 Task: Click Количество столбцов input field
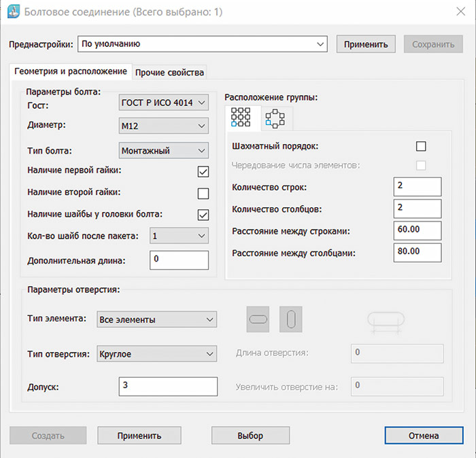pos(418,209)
